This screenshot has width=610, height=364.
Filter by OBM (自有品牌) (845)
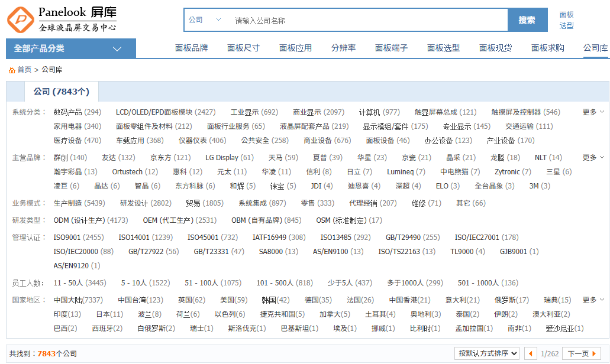click(x=266, y=220)
